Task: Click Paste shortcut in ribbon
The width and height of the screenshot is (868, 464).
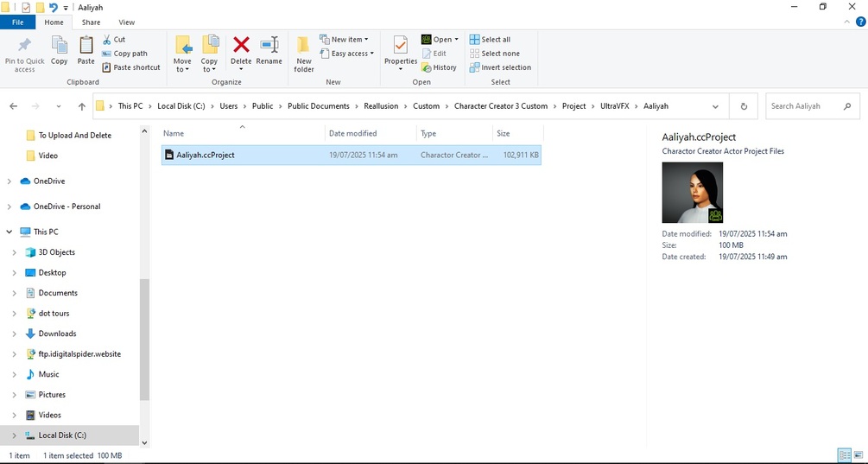Action: pos(131,67)
